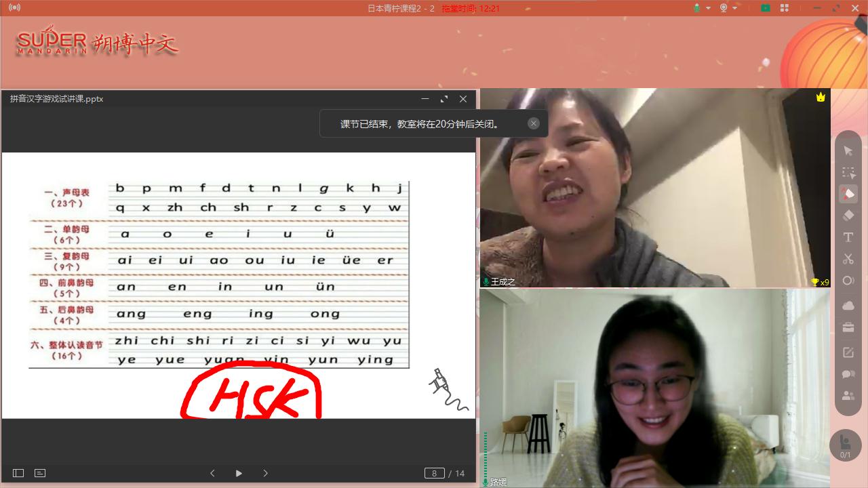Open the video layout grid options

pos(785,8)
